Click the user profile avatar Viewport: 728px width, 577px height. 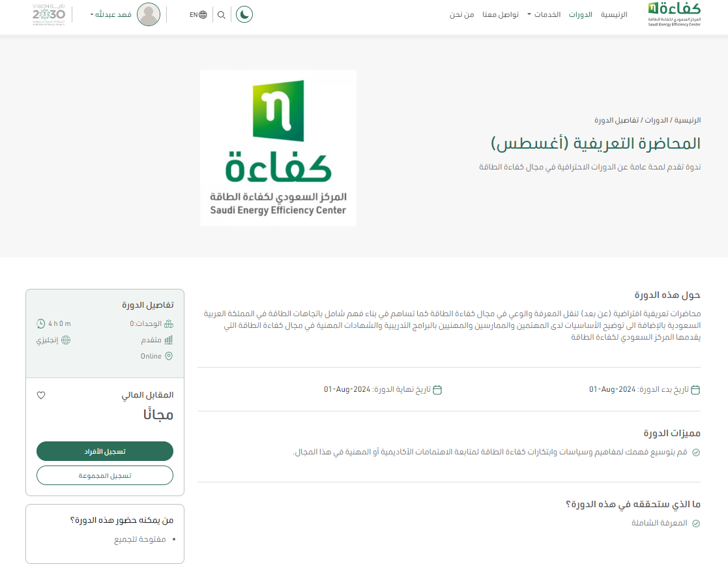[149, 14]
